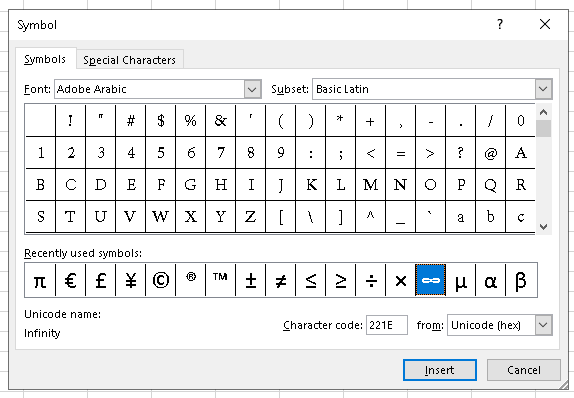Select the plus sign in grid
This screenshot has height=398, width=574.
tap(370, 120)
